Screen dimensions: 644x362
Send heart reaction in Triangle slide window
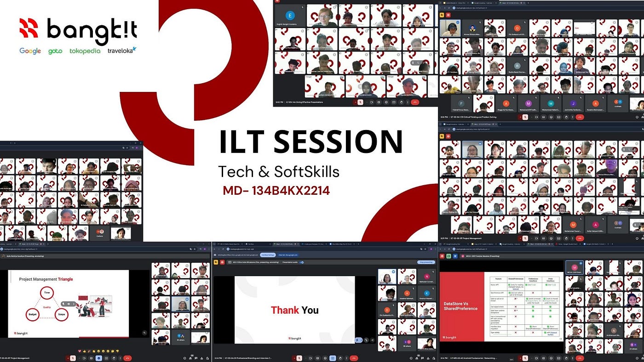80,351
